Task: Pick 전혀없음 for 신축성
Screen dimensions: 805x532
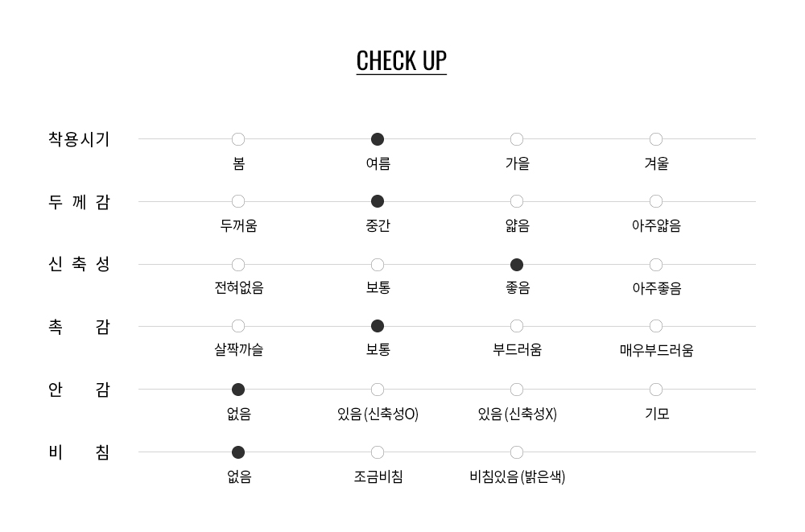Action: 238,265
